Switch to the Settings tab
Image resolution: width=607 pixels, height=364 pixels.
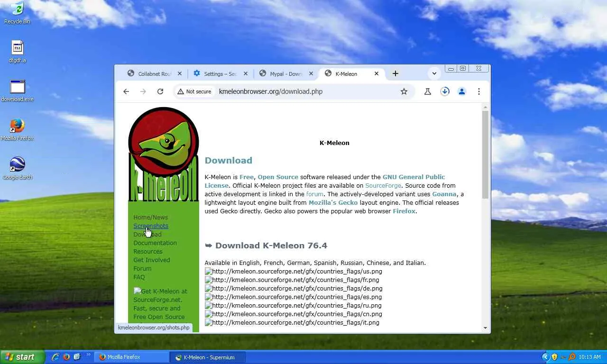[220, 73]
